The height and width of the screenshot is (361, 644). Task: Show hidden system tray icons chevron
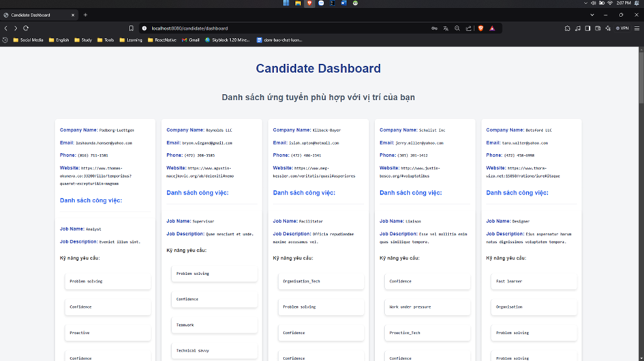pyautogui.click(x=585, y=3)
